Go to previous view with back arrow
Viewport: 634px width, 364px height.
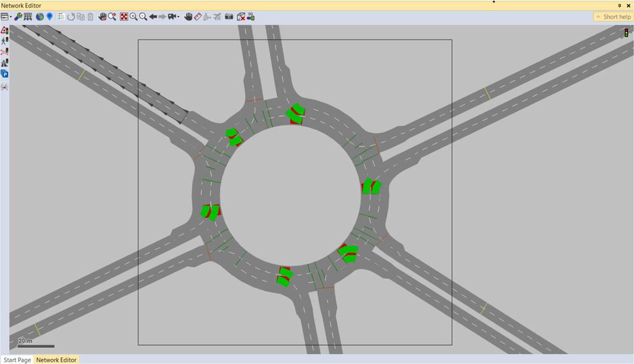(153, 17)
